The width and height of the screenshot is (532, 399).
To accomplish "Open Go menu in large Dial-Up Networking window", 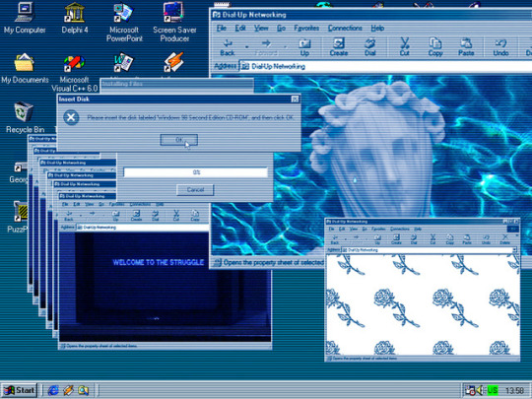I will point(281,29).
